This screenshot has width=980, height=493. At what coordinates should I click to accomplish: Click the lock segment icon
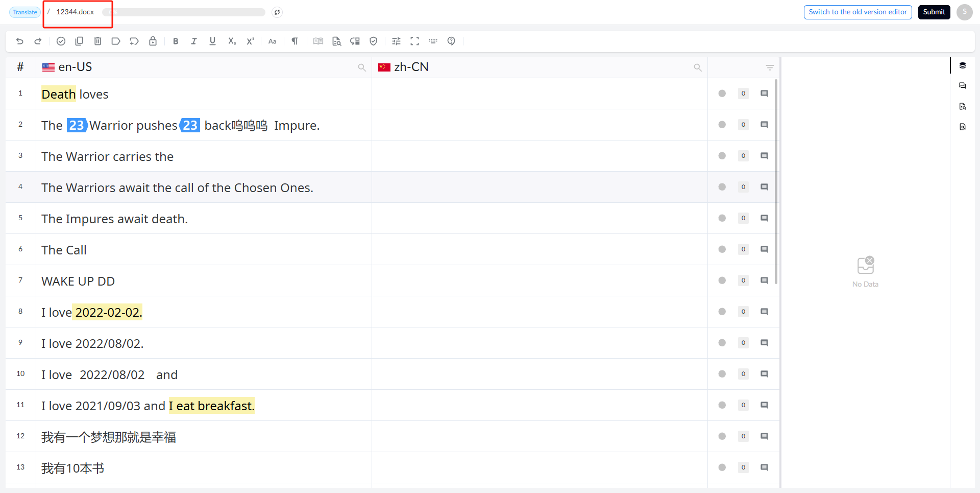pos(153,41)
